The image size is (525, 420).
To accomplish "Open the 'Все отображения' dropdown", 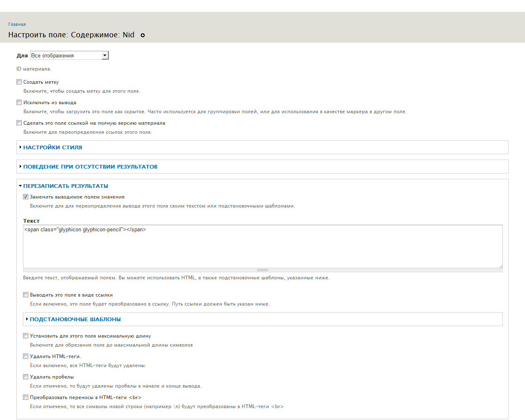I will (x=69, y=55).
